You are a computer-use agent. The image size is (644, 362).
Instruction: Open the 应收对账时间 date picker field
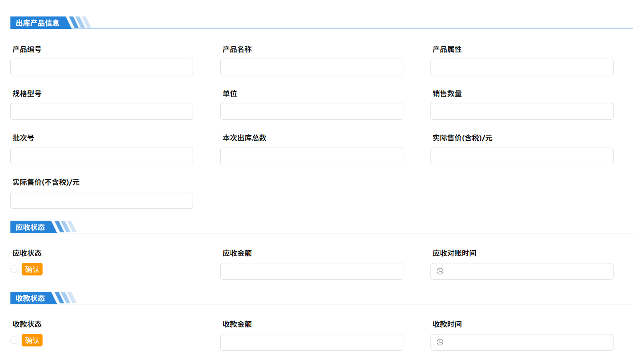click(x=522, y=271)
